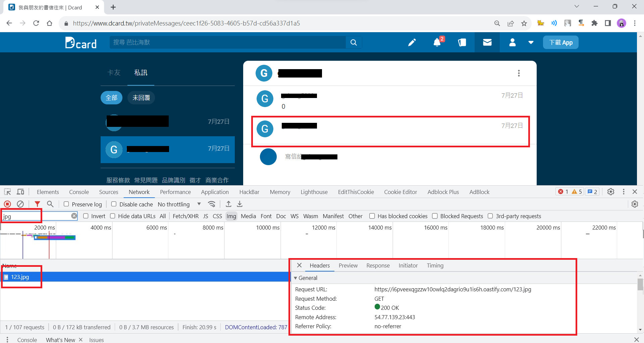Open the Preview tab of request
This screenshot has height=343, width=644.
pos(348,265)
